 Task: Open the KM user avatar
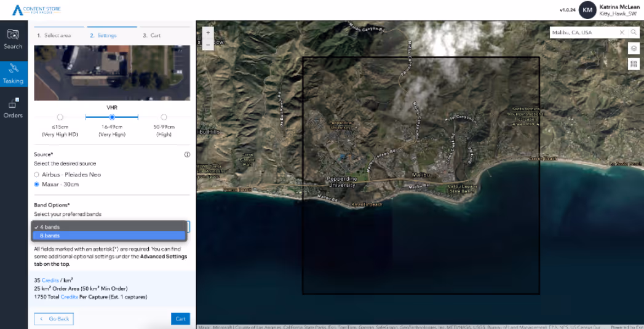point(587,10)
